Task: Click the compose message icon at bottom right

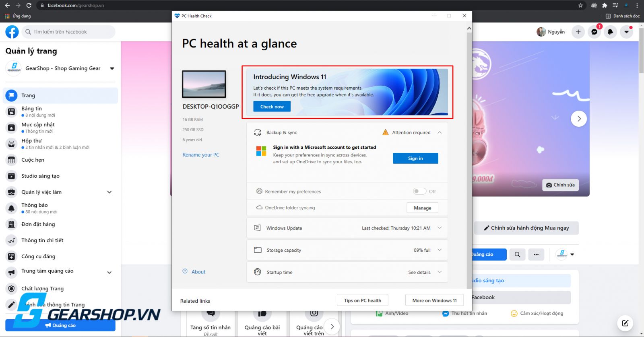Action: coord(625,323)
